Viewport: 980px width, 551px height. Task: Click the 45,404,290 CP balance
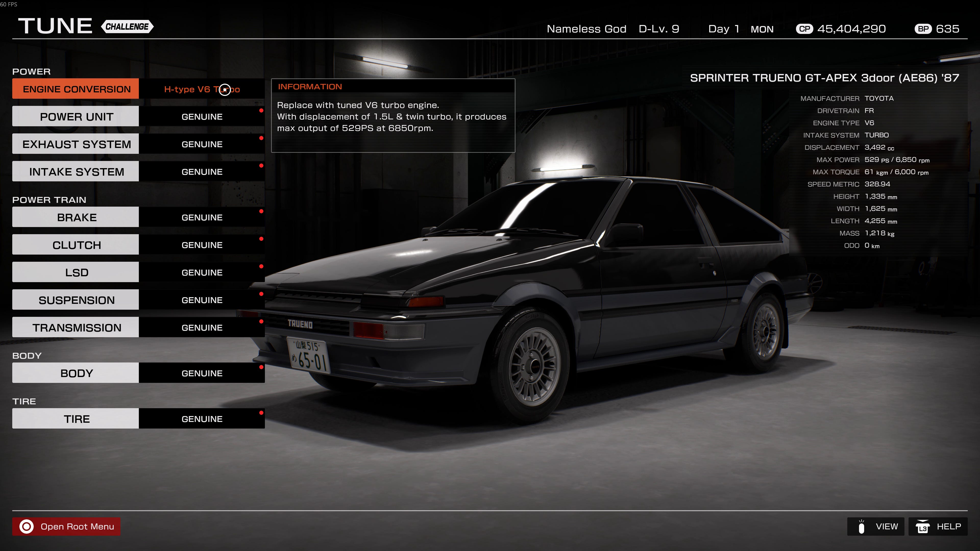tap(851, 29)
